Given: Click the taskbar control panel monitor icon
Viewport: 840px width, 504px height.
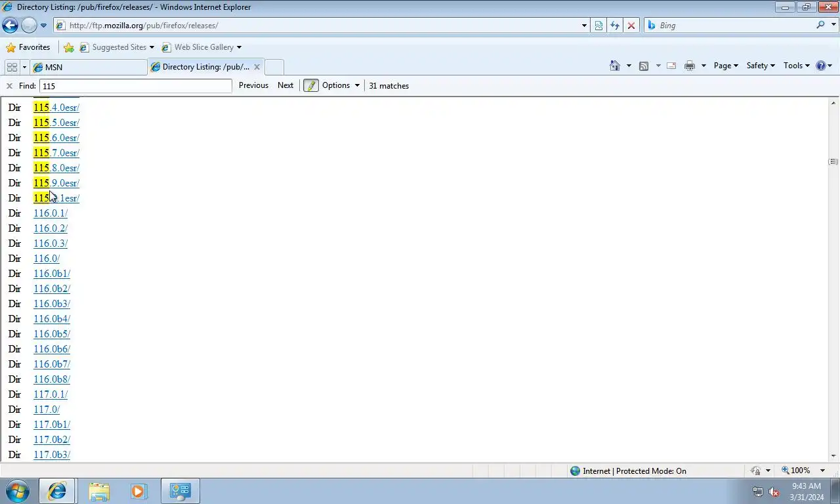Looking at the screenshot, I should pyautogui.click(x=180, y=491).
